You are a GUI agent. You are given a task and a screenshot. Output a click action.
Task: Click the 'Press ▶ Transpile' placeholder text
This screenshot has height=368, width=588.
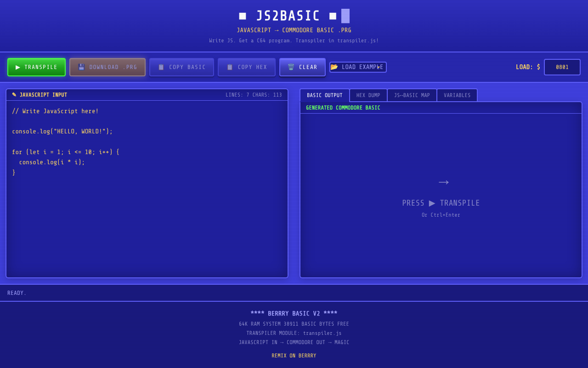coord(441,203)
